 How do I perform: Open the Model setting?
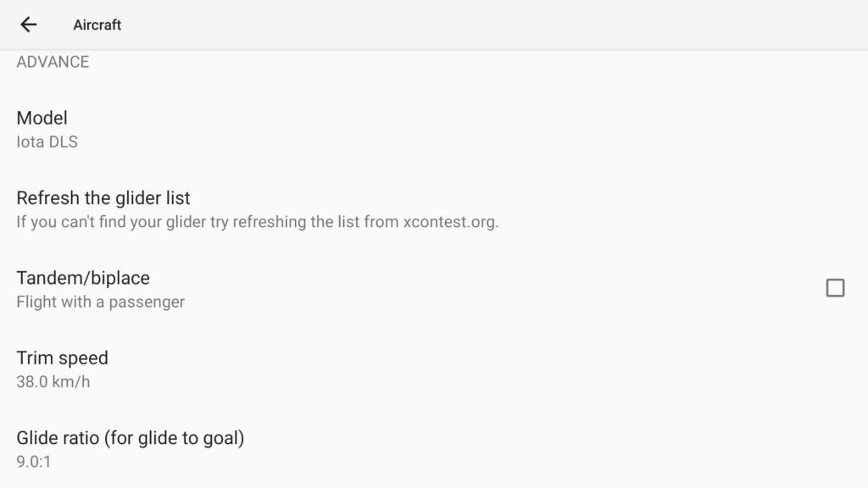click(434, 129)
